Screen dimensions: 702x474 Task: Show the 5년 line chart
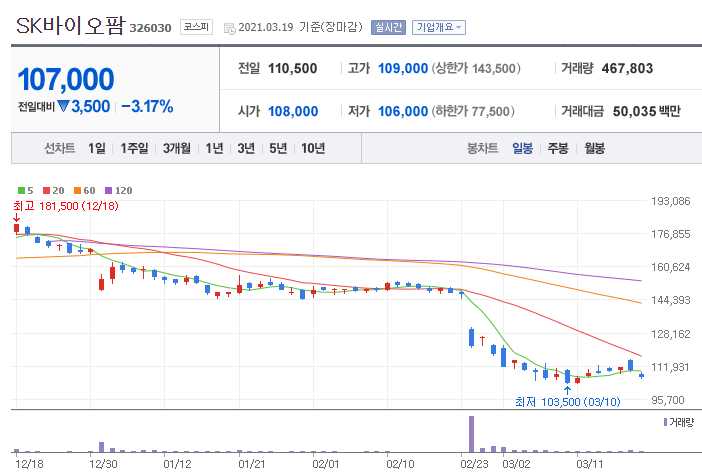[x=278, y=148]
